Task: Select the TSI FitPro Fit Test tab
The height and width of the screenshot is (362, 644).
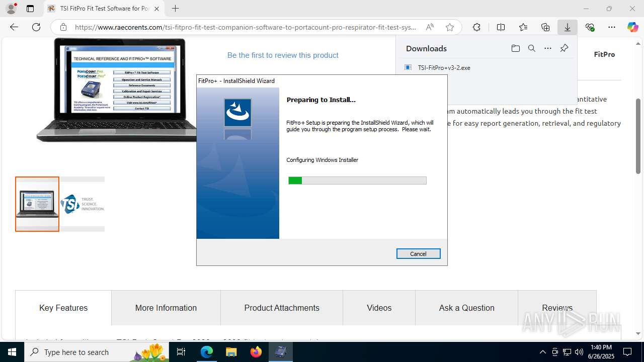Action: tap(104, 9)
